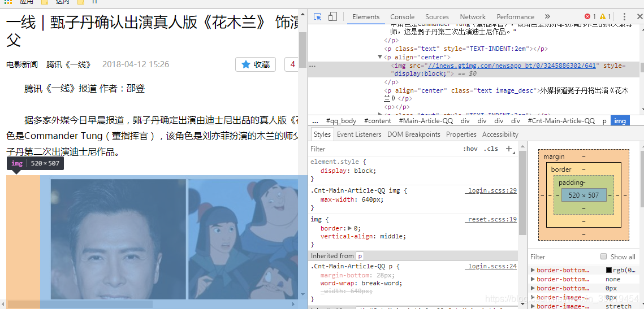Select #content in the breadcrumb
This screenshot has height=309, width=644.
378,121
